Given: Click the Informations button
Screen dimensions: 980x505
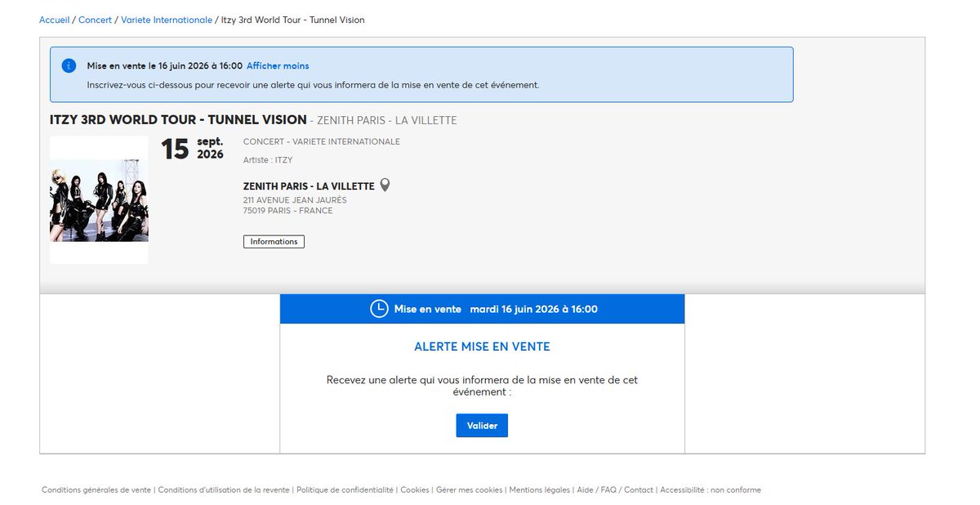Looking at the screenshot, I should click(274, 242).
